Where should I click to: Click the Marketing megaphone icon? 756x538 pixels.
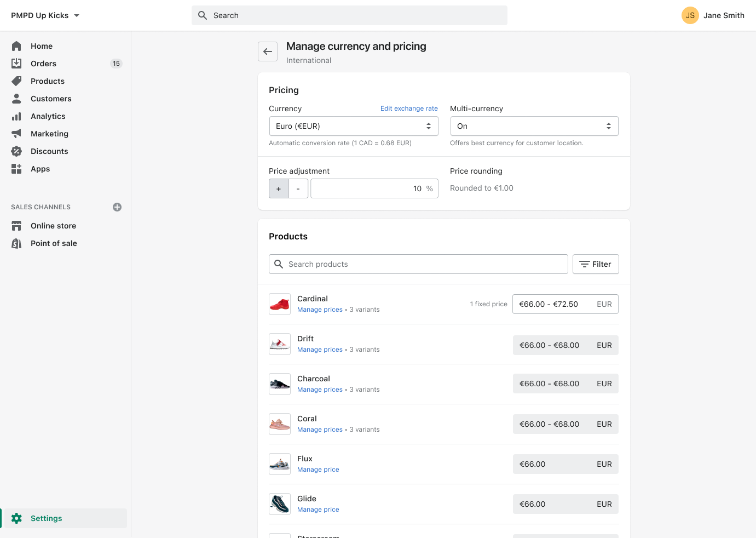pyautogui.click(x=16, y=134)
